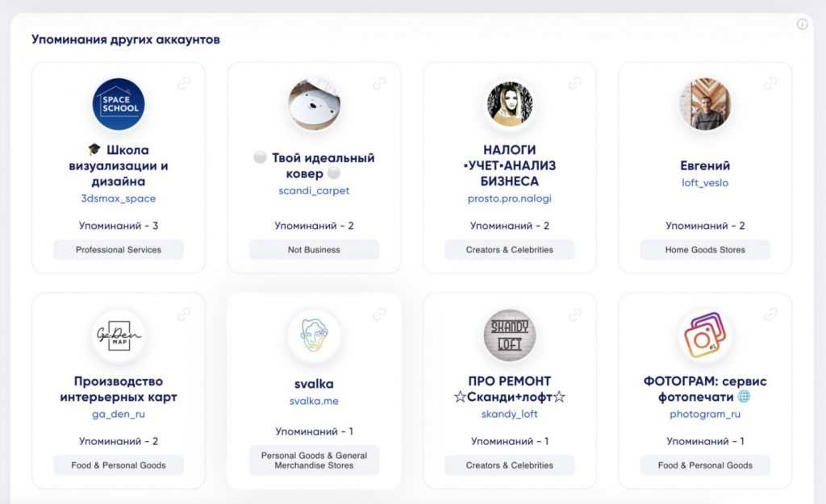Viewport: 826px width, 504px height.
Task: Select the Not Business category label
Action: 314,250
